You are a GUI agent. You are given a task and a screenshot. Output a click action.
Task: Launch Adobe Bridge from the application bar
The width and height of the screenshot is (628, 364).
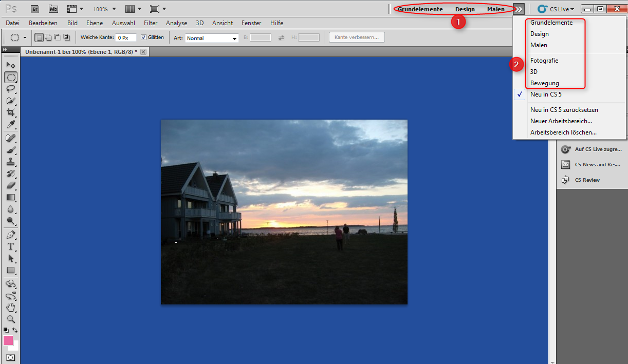pyautogui.click(x=34, y=9)
